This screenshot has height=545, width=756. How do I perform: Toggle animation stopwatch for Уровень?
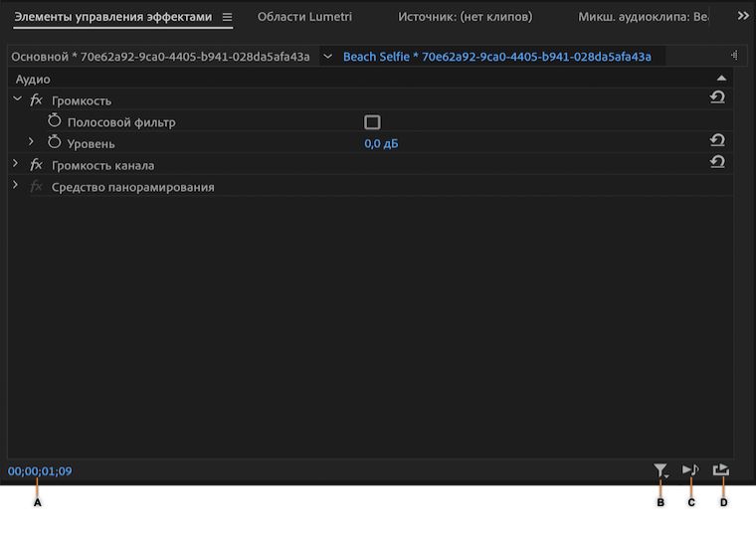(x=54, y=141)
